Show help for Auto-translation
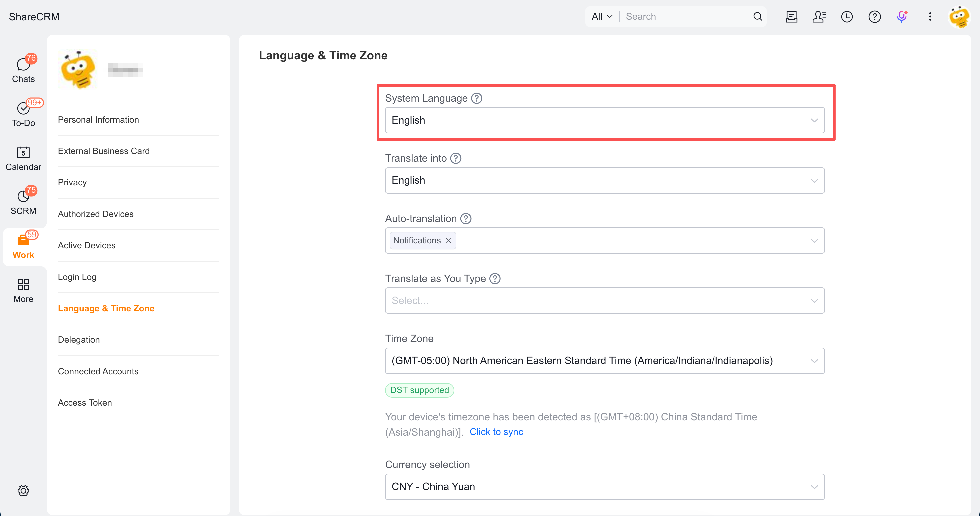The width and height of the screenshot is (980, 516). [466, 218]
